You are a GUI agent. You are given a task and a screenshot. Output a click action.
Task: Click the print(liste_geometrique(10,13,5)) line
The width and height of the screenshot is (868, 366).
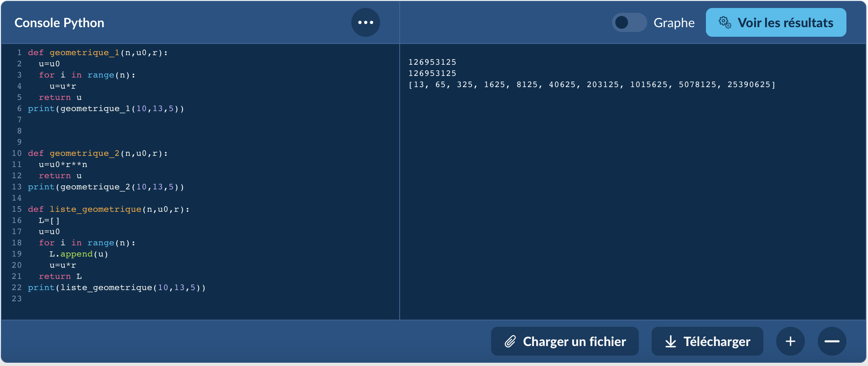click(117, 288)
